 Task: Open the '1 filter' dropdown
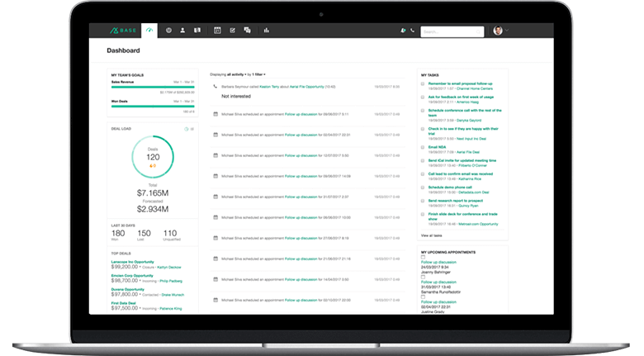[258, 74]
